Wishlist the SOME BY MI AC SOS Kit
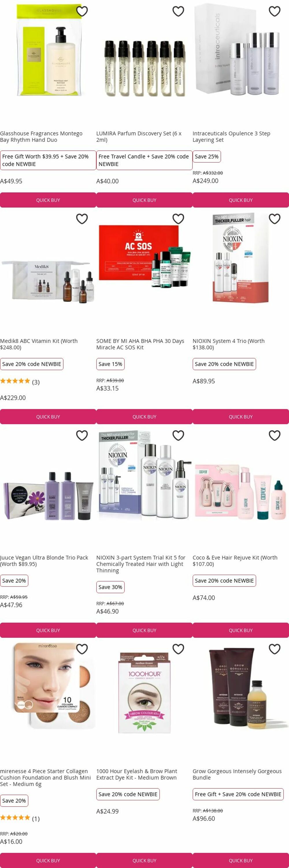Image resolution: width=289 pixels, height=868 pixels. [x=178, y=219]
